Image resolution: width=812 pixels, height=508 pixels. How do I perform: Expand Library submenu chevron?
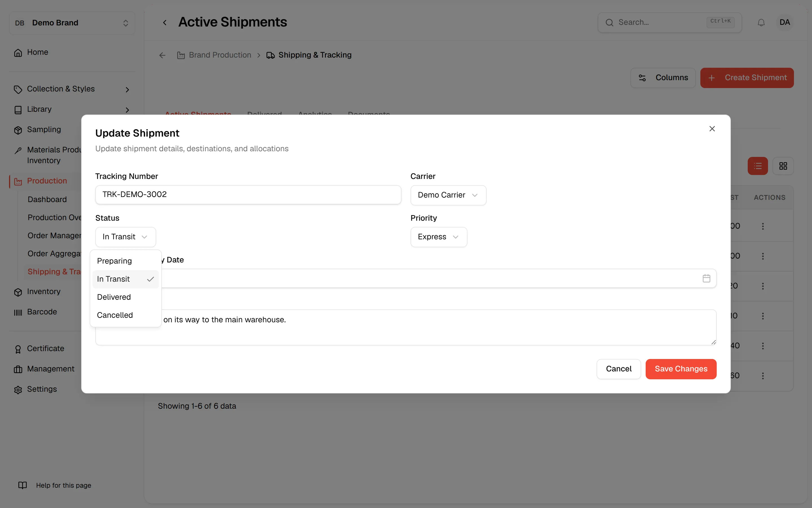pos(127,110)
